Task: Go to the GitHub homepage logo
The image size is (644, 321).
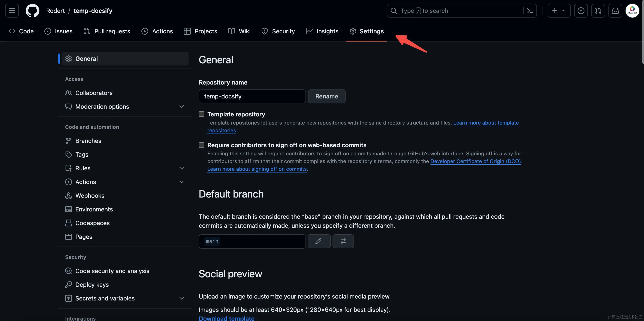Action: [x=33, y=11]
